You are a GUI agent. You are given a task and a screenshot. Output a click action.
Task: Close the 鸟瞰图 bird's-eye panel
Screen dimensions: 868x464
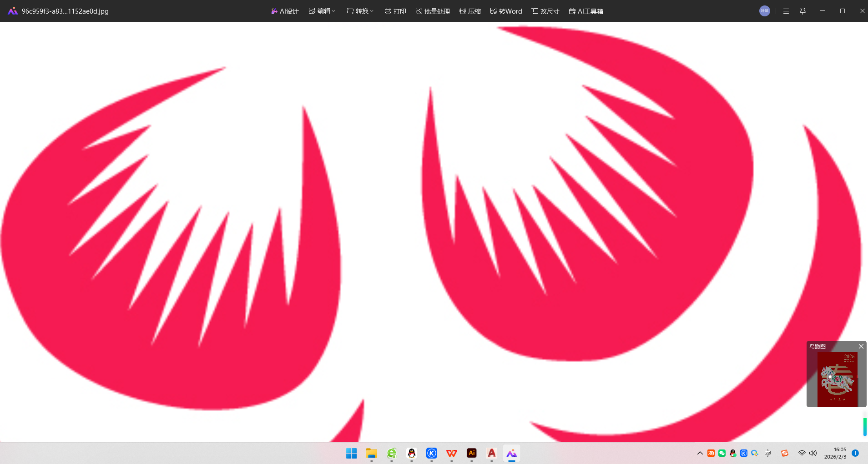click(861, 346)
